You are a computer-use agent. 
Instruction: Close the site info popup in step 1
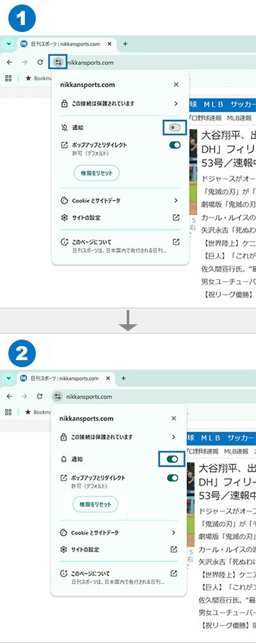(176, 85)
